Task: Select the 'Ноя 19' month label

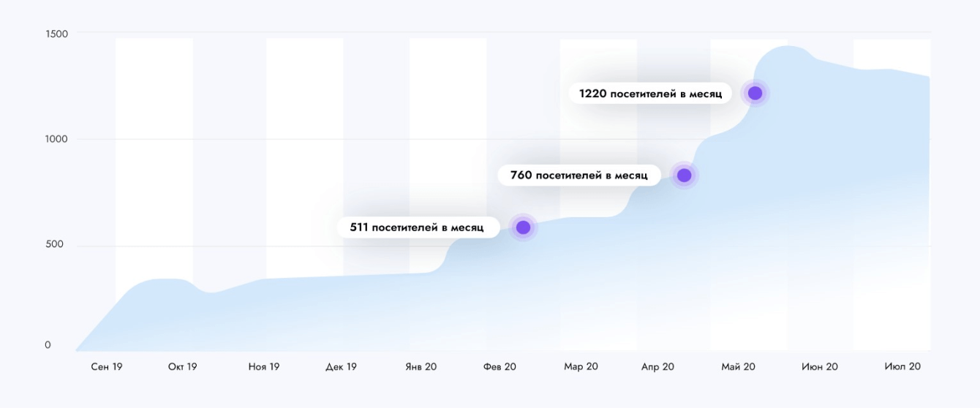Action: point(263,367)
